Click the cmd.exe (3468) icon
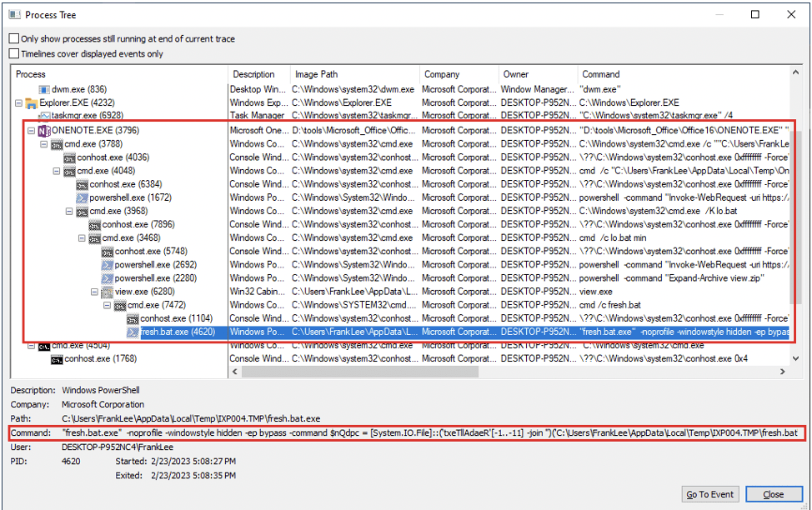The image size is (812, 510). [94, 238]
